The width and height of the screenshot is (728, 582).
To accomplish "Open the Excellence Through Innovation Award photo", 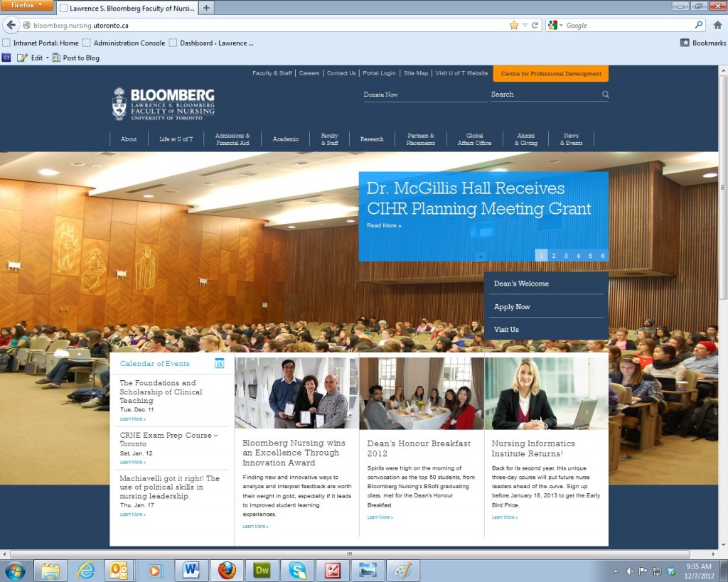I will pos(296,393).
